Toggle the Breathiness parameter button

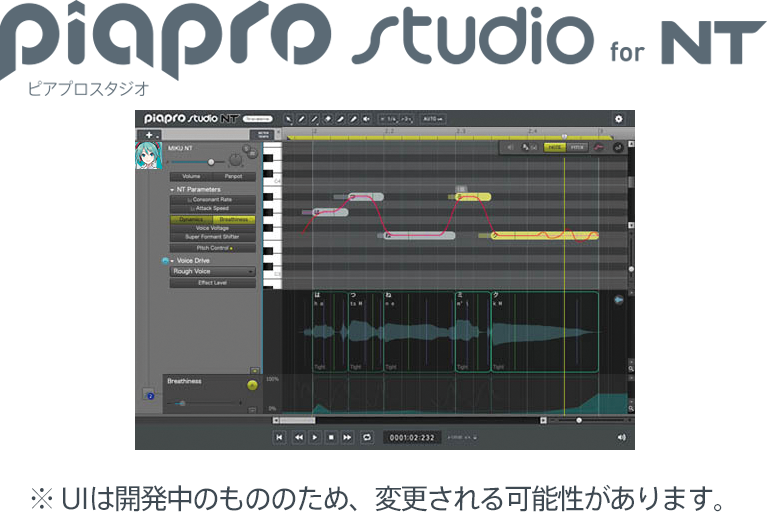pos(234,219)
